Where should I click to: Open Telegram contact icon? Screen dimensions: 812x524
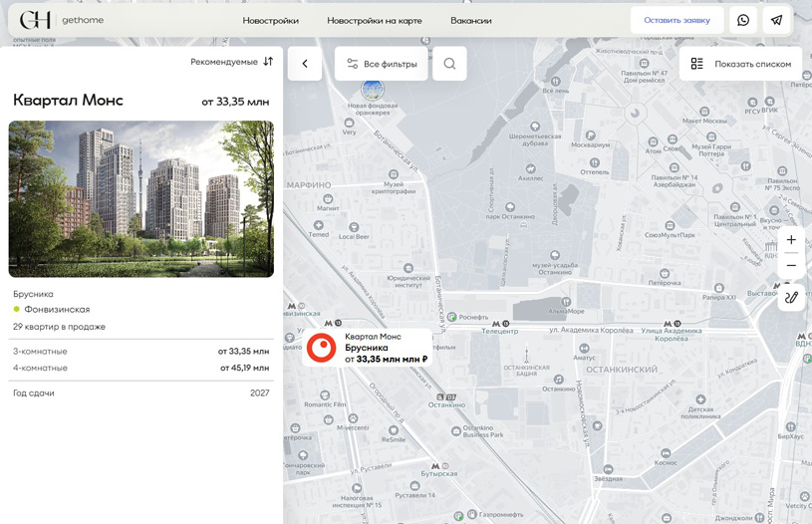click(777, 20)
